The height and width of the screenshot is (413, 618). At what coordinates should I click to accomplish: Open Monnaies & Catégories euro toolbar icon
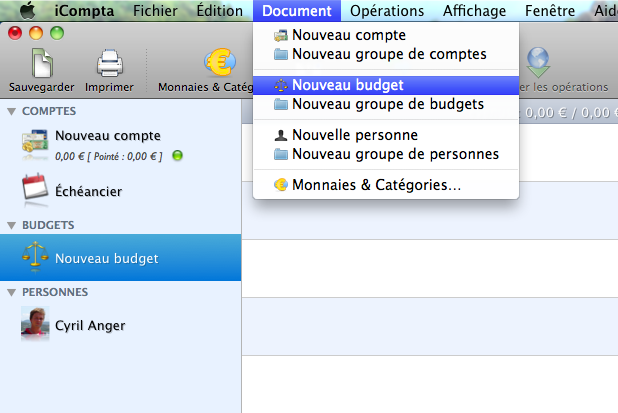coord(220,62)
